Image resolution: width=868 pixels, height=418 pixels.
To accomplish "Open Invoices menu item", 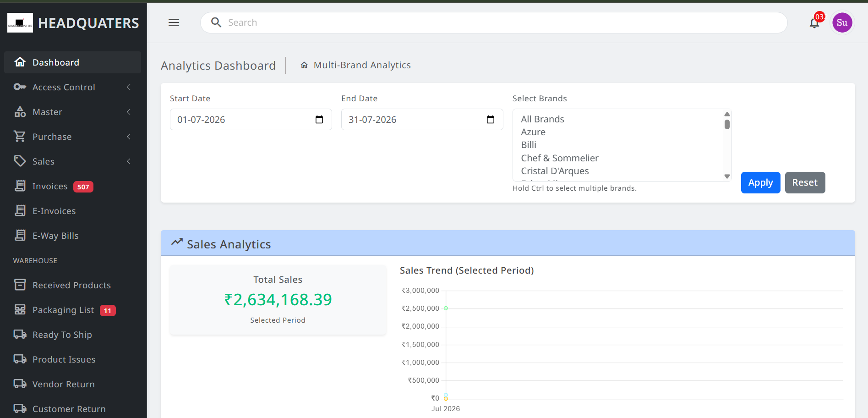I will point(72,186).
